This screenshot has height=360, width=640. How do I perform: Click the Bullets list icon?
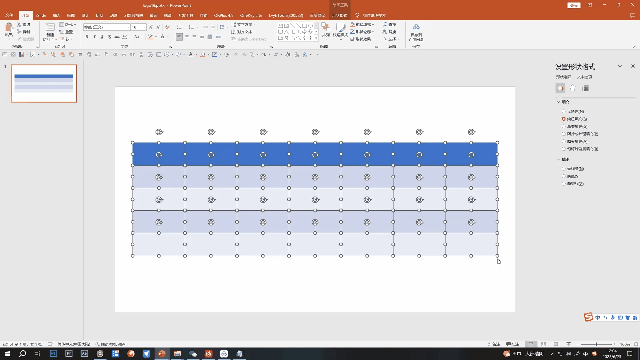tap(179, 27)
